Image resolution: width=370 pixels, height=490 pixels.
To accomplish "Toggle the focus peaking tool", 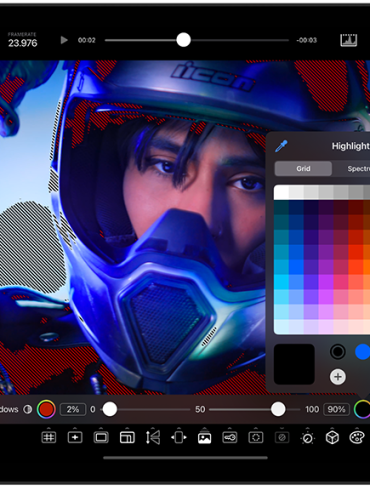I will (230, 437).
